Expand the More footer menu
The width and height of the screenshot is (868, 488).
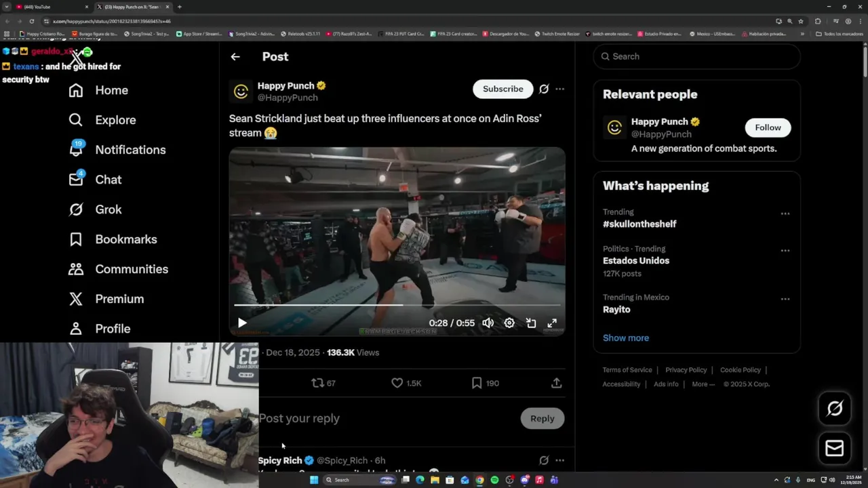[703, 384]
